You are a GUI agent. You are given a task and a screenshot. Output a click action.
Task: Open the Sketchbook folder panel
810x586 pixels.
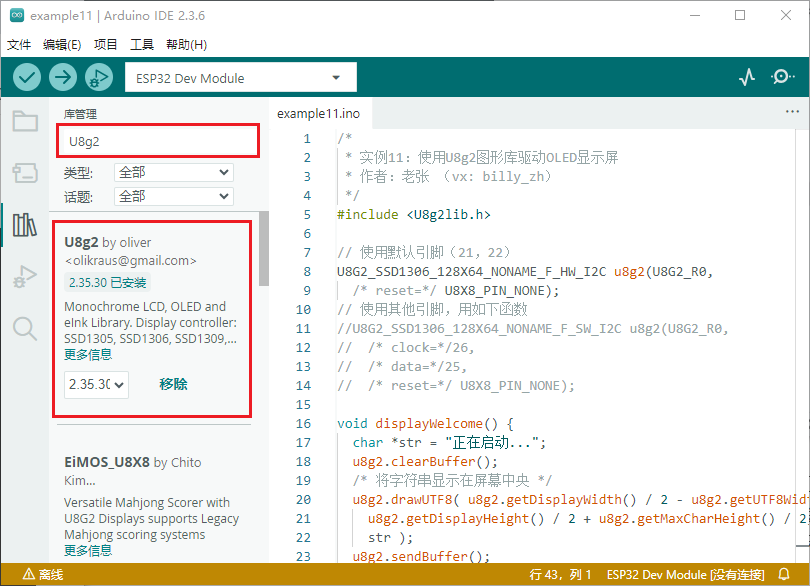pos(25,121)
